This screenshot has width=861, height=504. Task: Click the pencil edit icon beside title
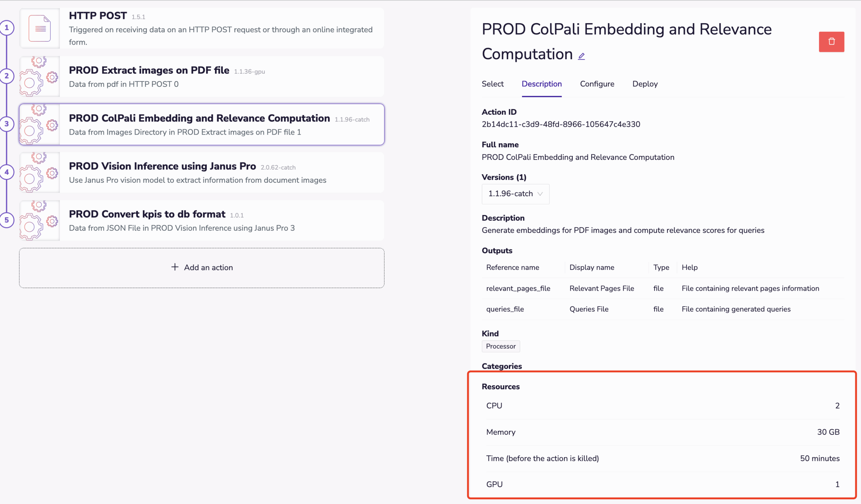point(581,56)
